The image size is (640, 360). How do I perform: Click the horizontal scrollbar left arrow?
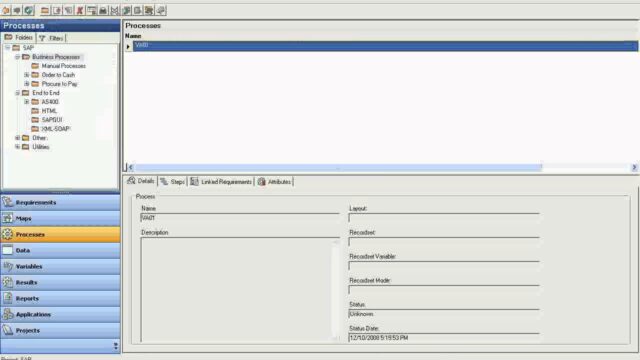pyautogui.click(x=131, y=167)
